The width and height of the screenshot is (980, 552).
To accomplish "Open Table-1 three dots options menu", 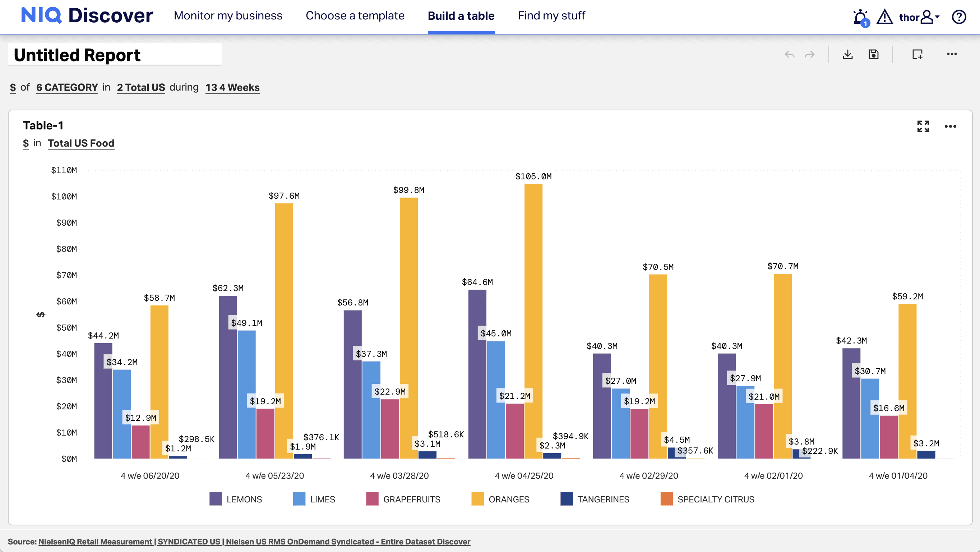I will (950, 126).
